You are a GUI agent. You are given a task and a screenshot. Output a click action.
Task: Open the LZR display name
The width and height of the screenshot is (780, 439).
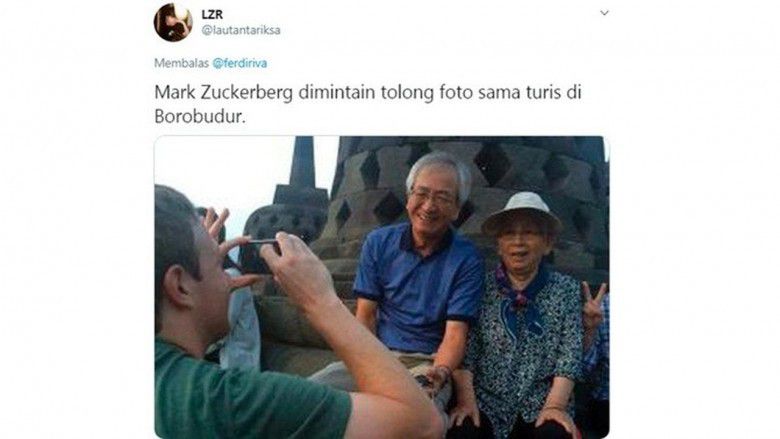pos(212,14)
